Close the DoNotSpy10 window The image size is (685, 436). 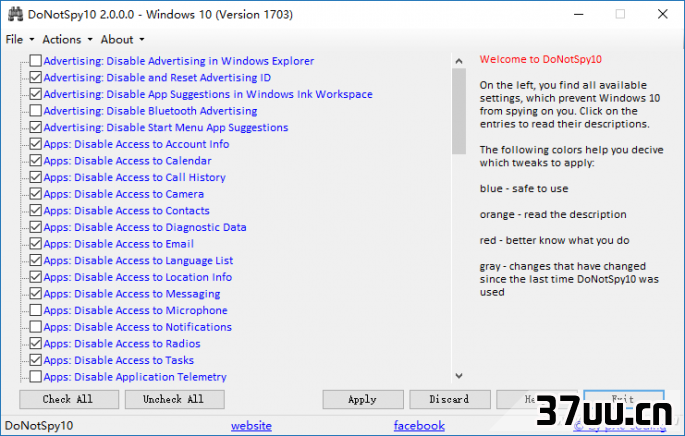663,14
